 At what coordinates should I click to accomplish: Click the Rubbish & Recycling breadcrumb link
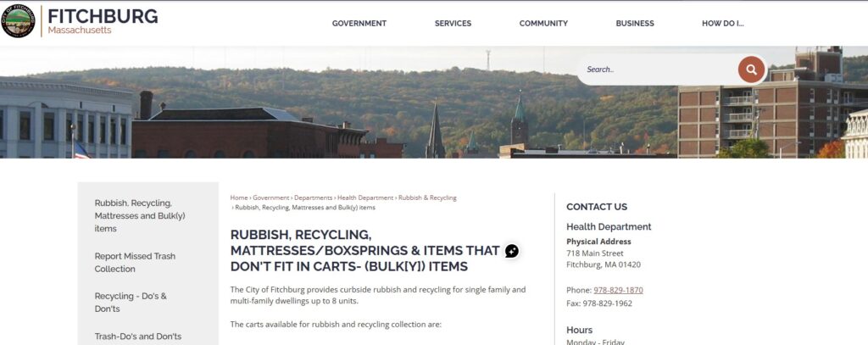point(427,198)
